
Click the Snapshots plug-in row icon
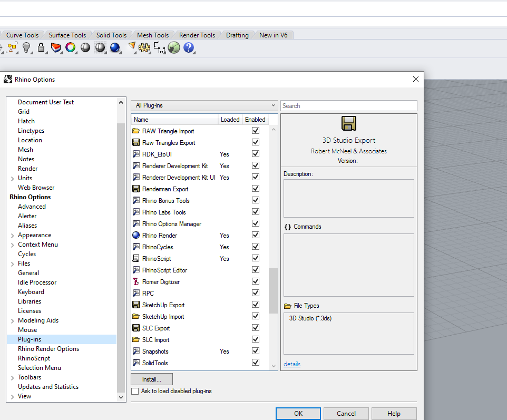click(x=136, y=351)
